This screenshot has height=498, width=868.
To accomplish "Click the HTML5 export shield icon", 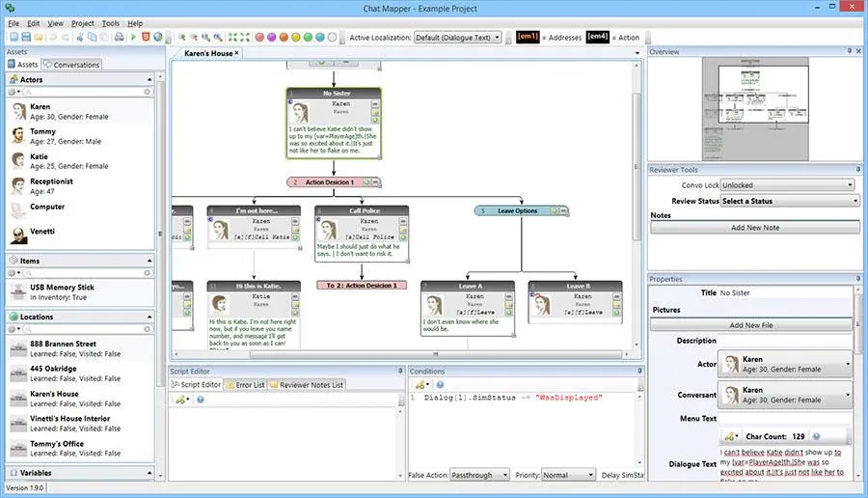I will click(146, 37).
